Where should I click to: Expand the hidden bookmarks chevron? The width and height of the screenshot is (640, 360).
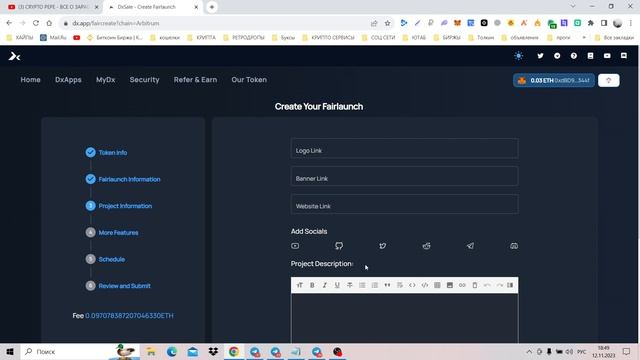point(584,37)
